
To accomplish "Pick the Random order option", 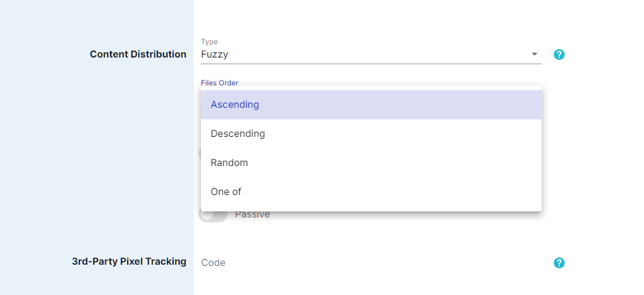I will pyautogui.click(x=371, y=163).
